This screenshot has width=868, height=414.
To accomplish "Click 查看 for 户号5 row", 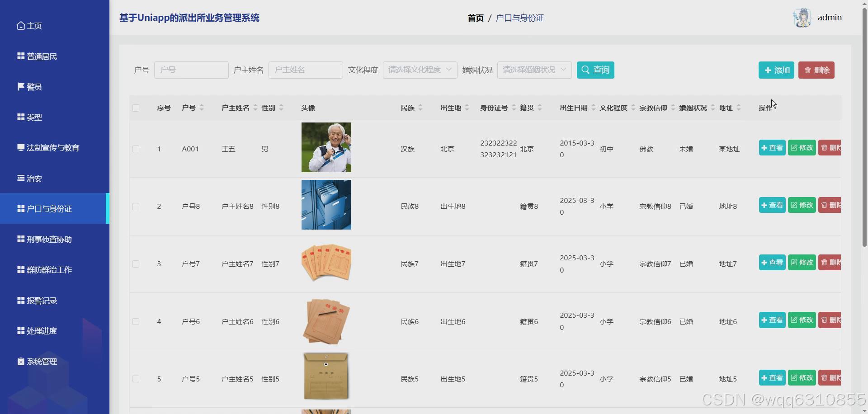I will click(x=772, y=378).
